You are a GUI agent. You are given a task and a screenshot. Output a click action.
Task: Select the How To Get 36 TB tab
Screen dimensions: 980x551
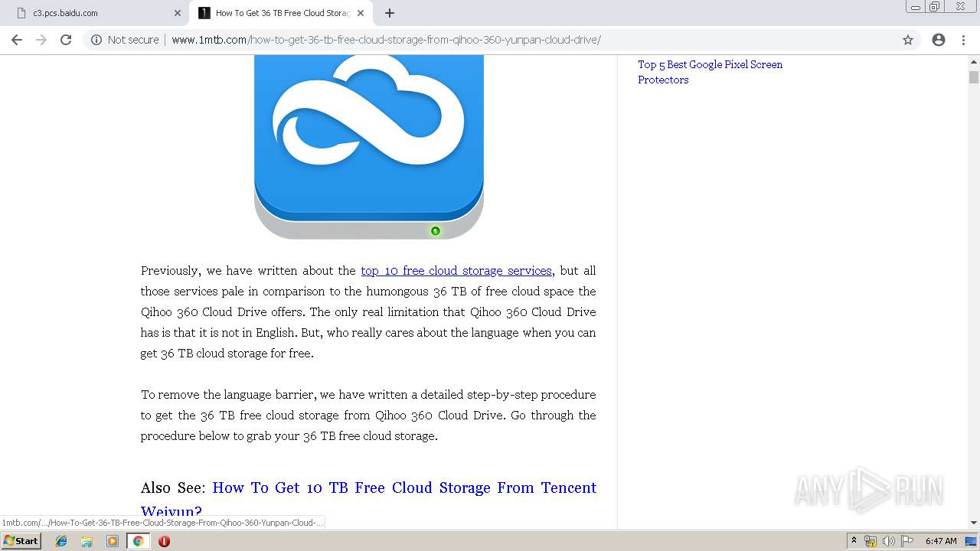click(282, 13)
